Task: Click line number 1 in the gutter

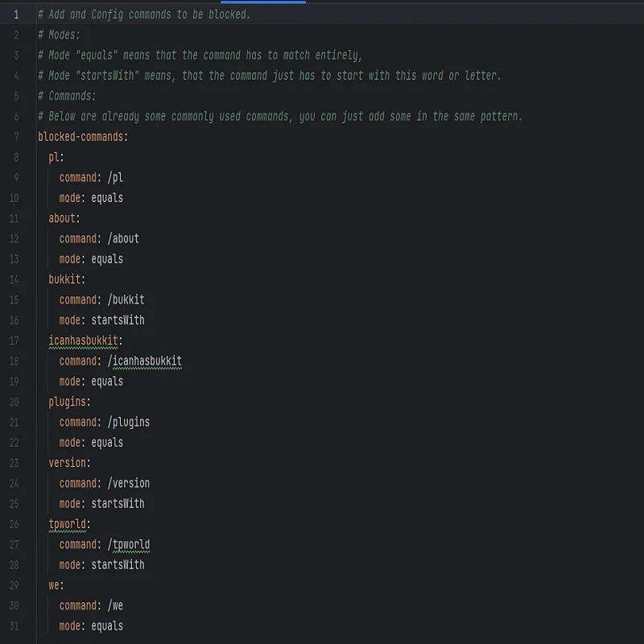Action: point(16,14)
